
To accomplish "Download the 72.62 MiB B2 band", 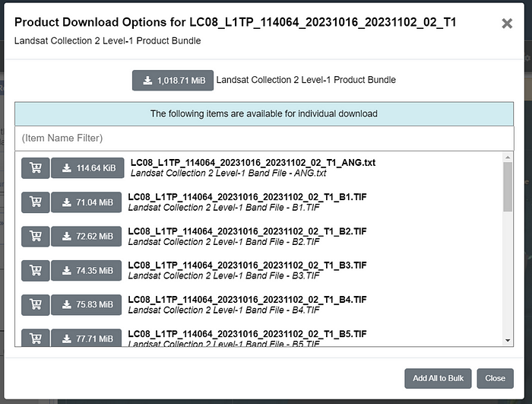I will coord(86,236).
